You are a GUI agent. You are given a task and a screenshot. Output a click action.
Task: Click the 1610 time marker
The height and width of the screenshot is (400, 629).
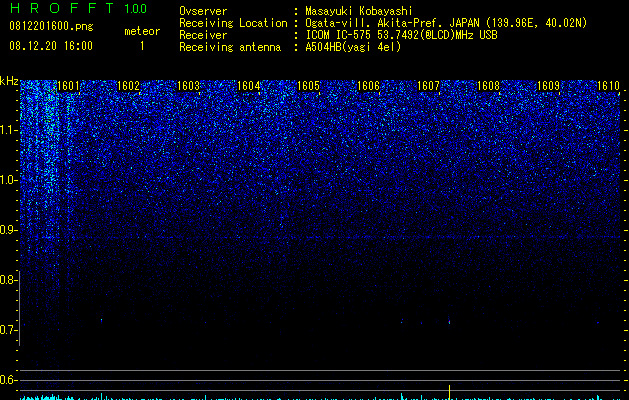[x=608, y=86]
